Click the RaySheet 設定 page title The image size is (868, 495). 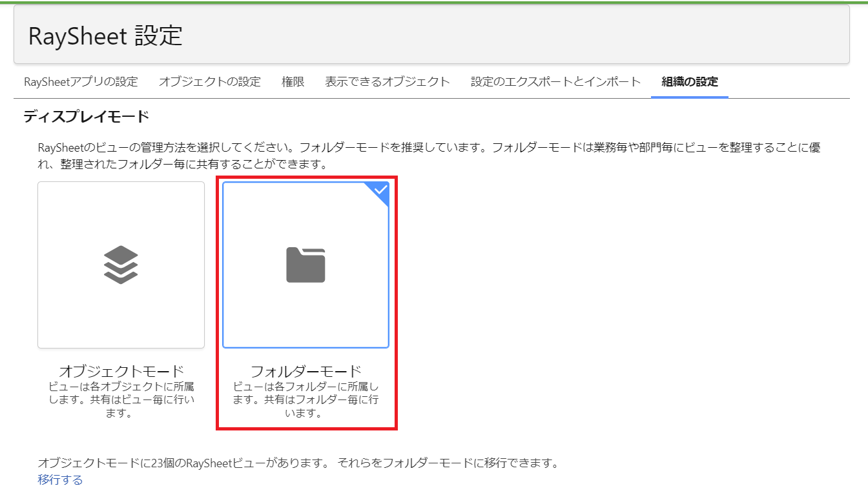pyautogui.click(x=105, y=35)
